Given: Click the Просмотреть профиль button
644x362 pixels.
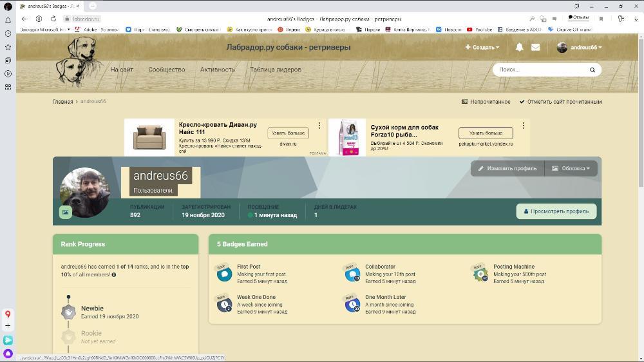Looking at the screenshot, I should 556,211.
